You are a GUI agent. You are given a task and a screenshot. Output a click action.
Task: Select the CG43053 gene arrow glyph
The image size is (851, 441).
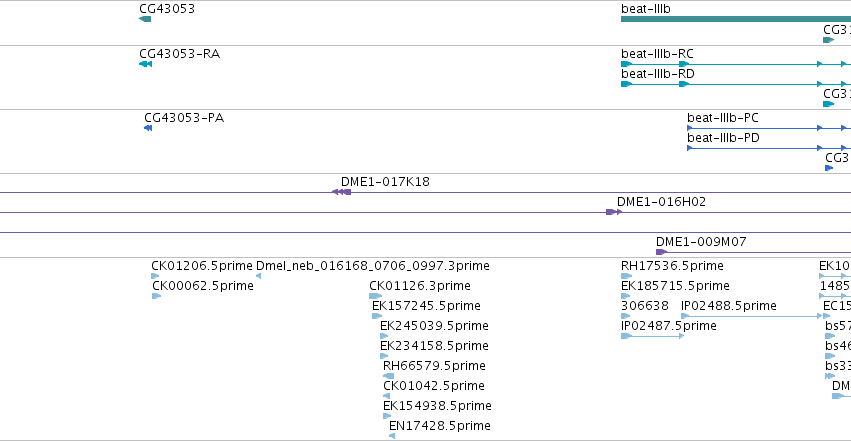click(145, 19)
